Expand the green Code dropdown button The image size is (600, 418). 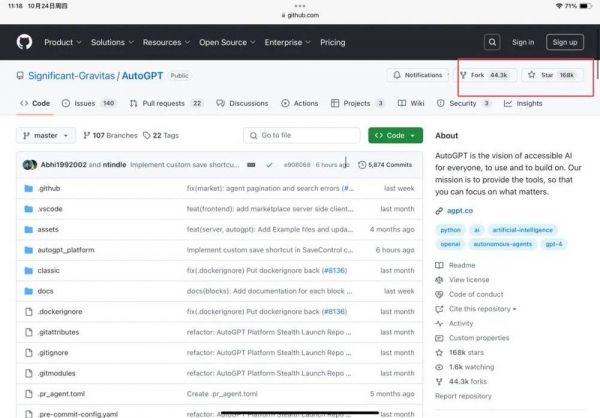tap(395, 135)
